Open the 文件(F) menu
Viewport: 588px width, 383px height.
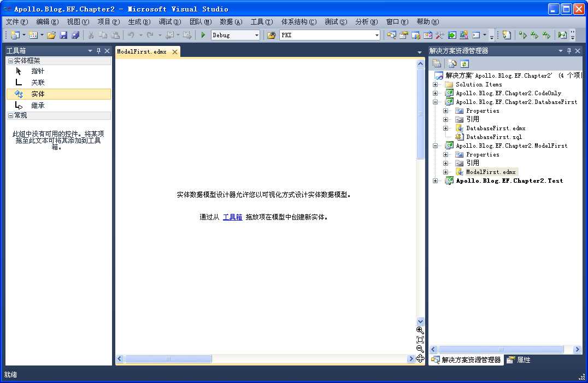17,22
